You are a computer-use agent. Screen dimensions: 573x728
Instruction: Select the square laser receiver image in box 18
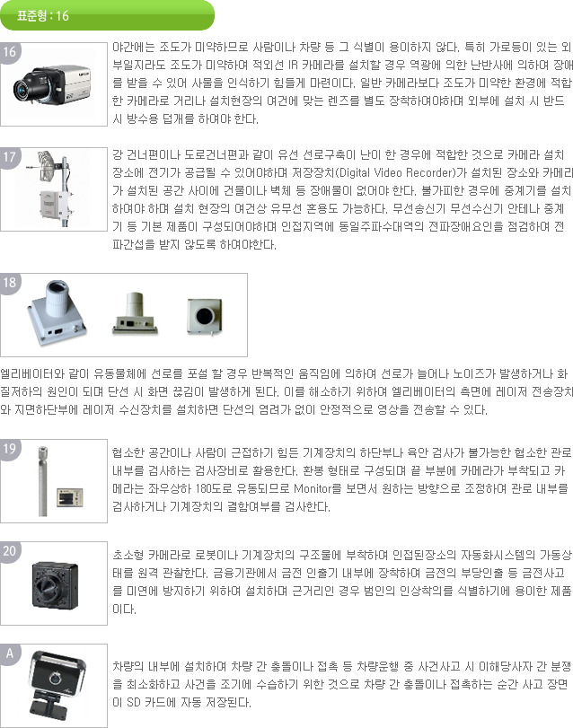(x=204, y=316)
